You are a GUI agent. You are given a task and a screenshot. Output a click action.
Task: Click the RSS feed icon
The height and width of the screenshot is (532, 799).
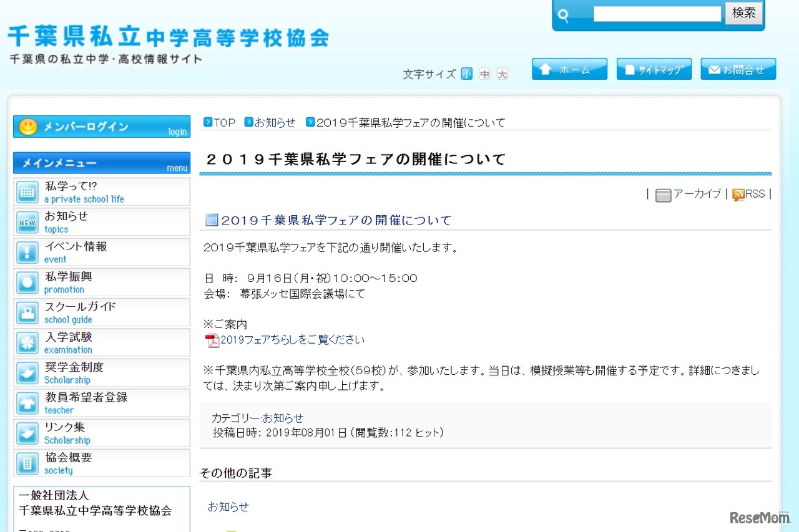point(738,195)
